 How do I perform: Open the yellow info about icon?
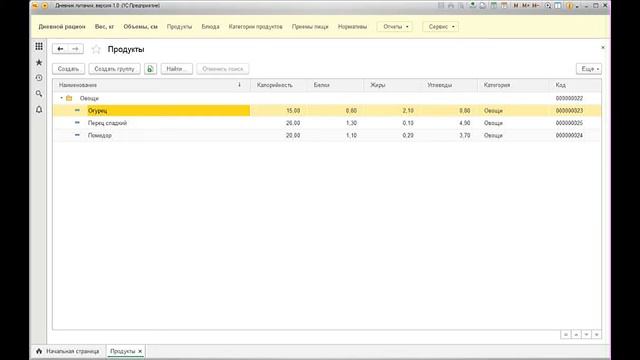[x=569, y=6]
